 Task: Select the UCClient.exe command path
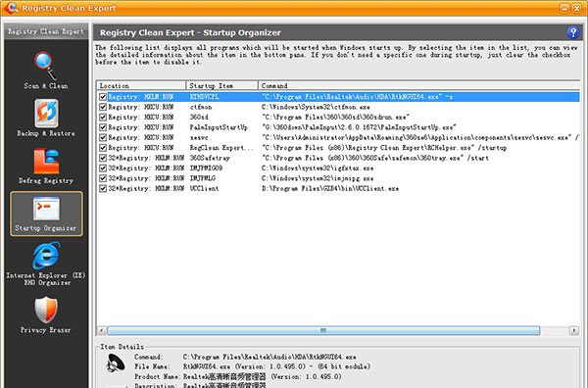point(330,188)
